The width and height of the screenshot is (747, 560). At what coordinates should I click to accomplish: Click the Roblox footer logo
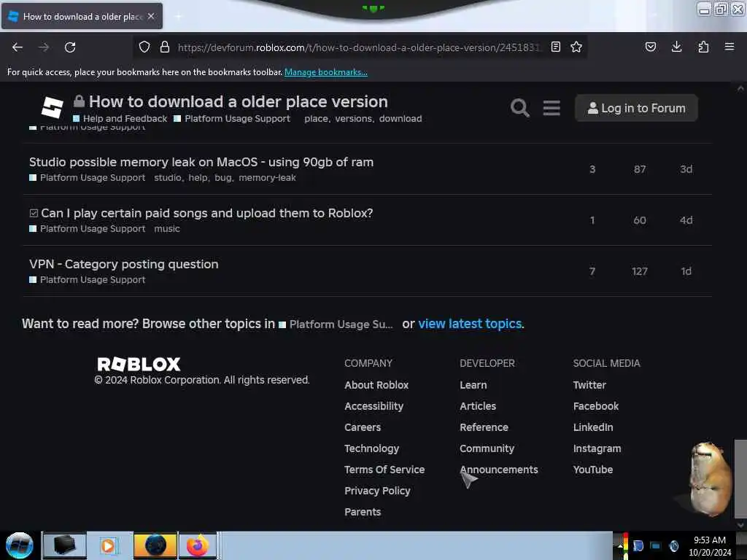click(139, 365)
